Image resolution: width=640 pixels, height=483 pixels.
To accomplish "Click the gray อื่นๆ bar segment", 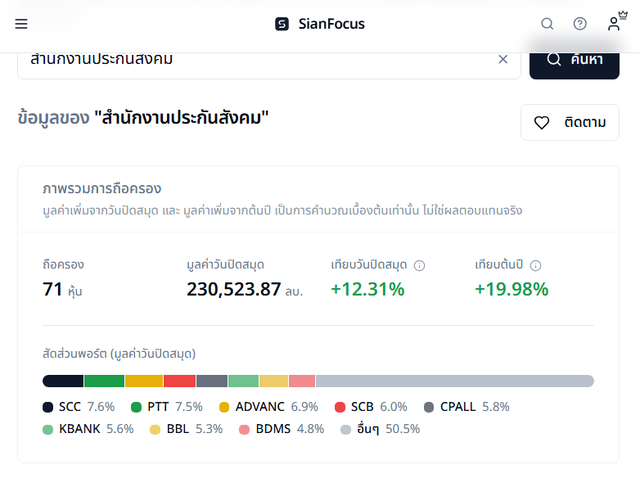I will click(x=455, y=381).
